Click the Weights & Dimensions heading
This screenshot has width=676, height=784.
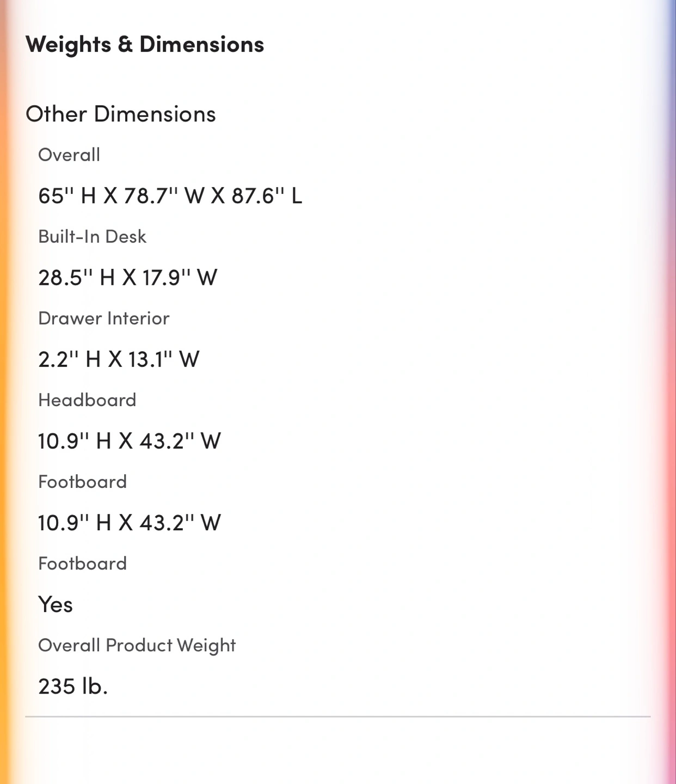(144, 45)
